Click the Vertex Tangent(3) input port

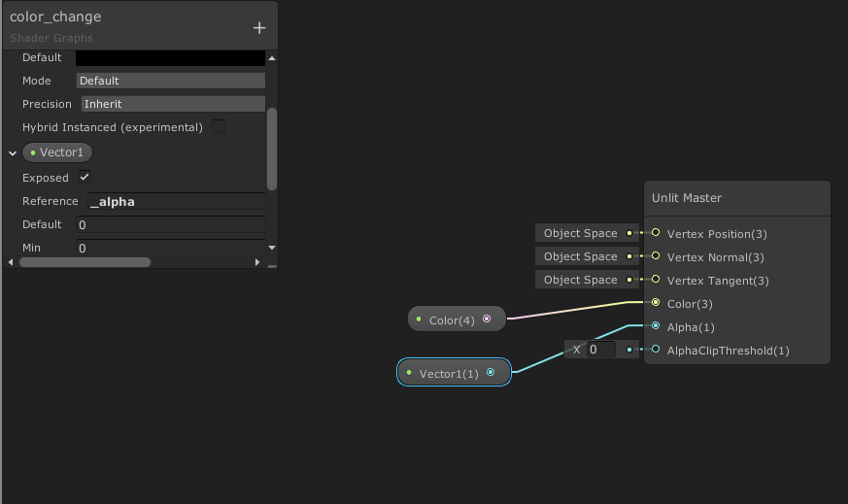[x=656, y=279]
